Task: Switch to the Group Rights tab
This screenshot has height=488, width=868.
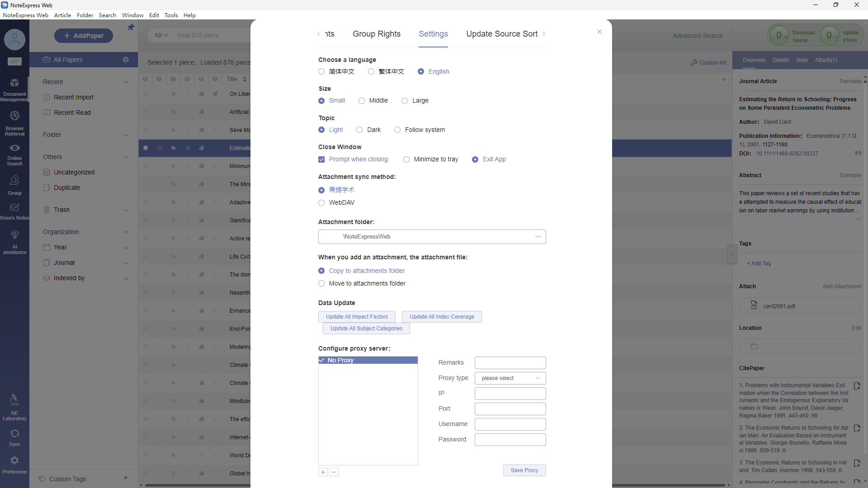Action: pos(376,34)
